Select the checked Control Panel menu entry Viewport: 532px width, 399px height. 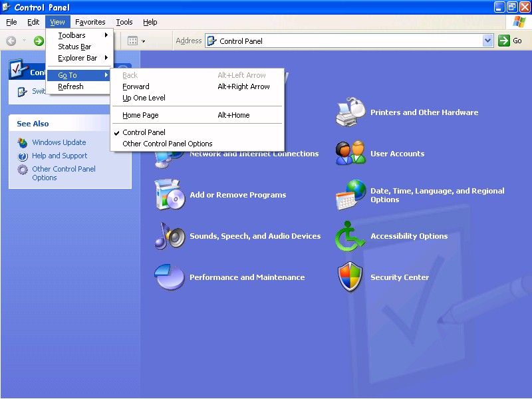[x=144, y=132]
